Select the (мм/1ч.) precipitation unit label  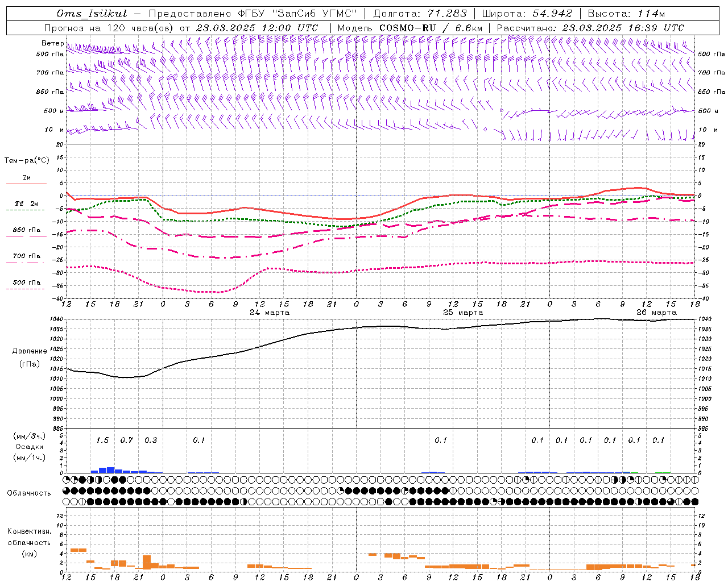tap(29, 458)
